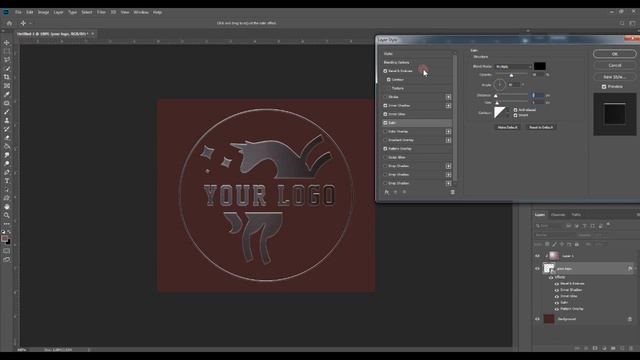Toggle the Anti-aliased checkbox

[x=515, y=110]
